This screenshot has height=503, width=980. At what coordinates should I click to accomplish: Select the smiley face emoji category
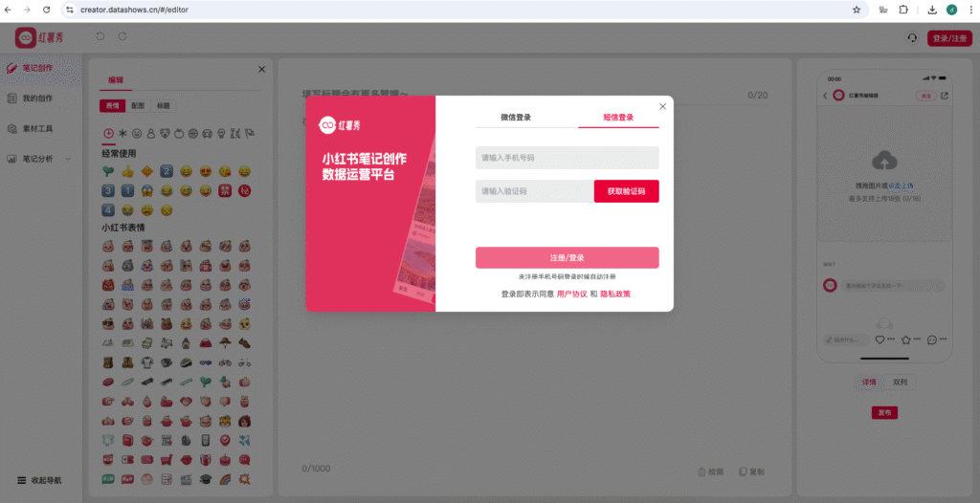coord(136,133)
